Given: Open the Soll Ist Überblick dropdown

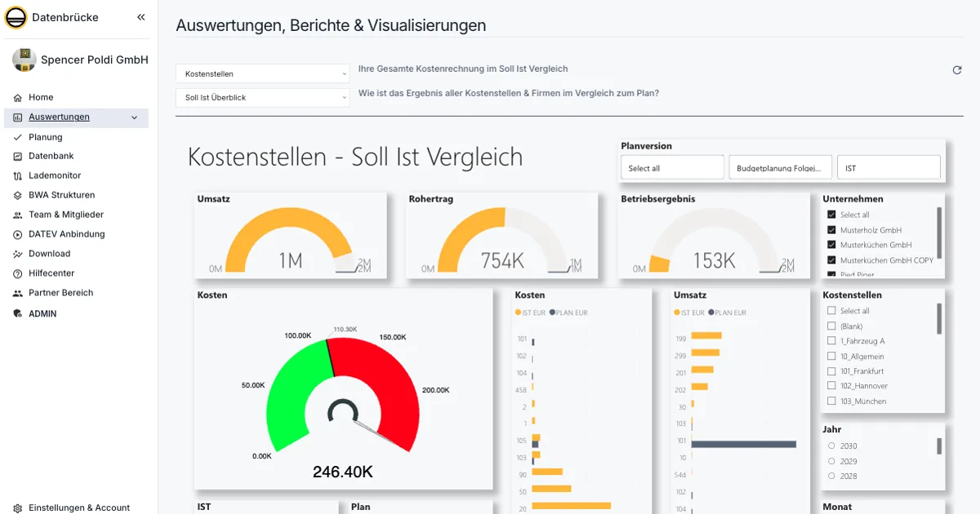Looking at the screenshot, I should point(261,97).
